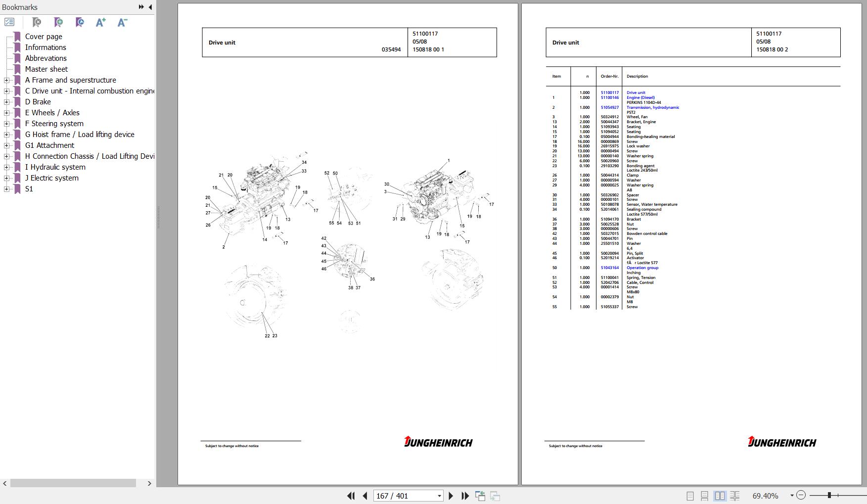Expand the F Steering system bookmark
867x504 pixels.
click(x=6, y=124)
